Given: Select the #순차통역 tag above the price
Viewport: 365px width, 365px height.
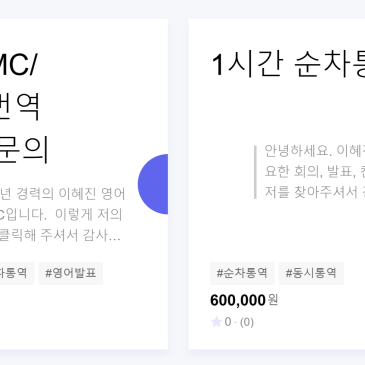Looking at the screenshot, I should [242, 273].
